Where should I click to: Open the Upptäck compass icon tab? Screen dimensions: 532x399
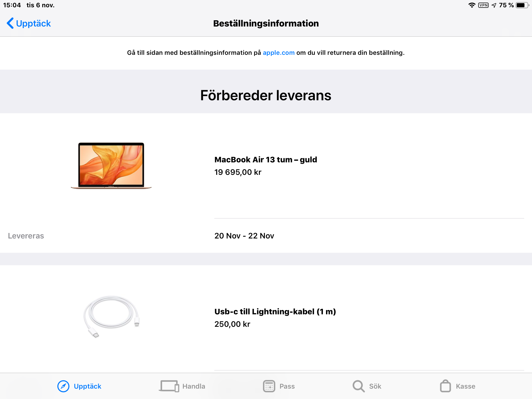pyautogui.click(x=63, y=386)
